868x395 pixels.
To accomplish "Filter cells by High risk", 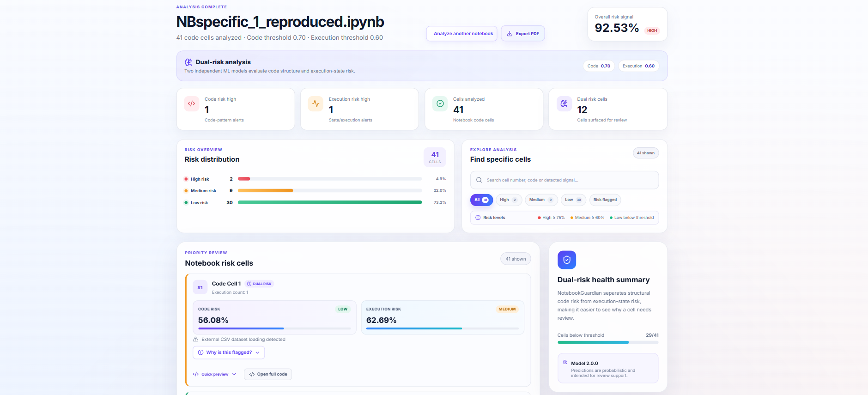I will click(x=509, y=200).
